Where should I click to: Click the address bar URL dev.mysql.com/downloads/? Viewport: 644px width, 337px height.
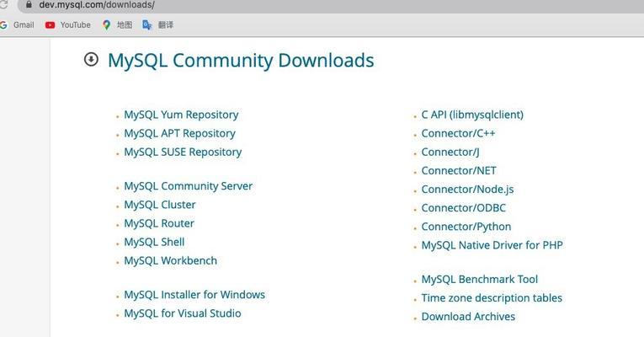tap(97, 5)
